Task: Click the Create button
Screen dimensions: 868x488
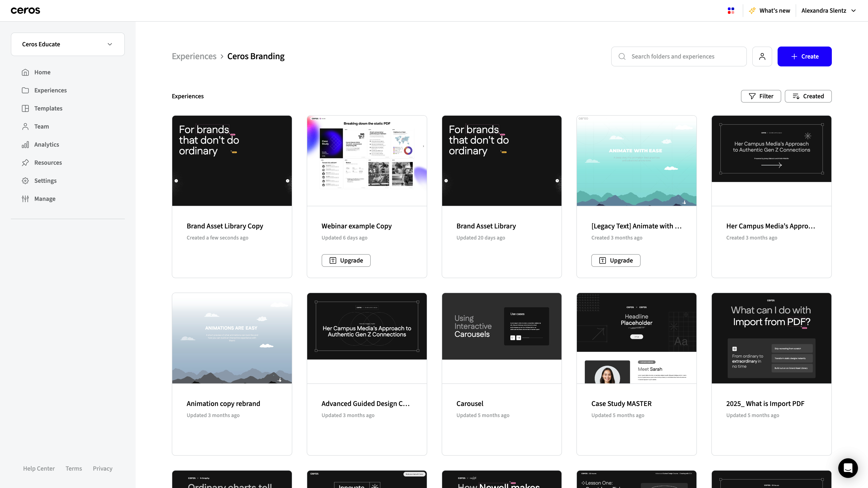Action: tap(804, 56)
